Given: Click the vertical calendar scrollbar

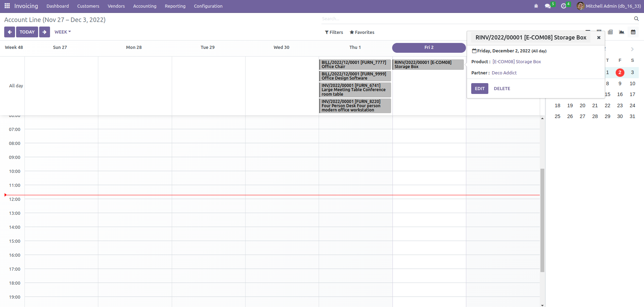Looking at the screenshot, I should 543,220.
